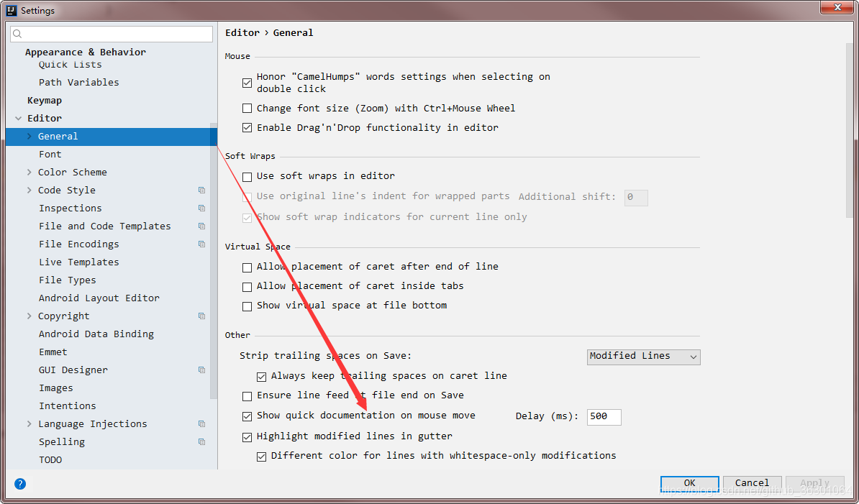Collapse the Editor tree section
Image resolution: width=859 pixels, height=504 pixels.
coord(18,118)
